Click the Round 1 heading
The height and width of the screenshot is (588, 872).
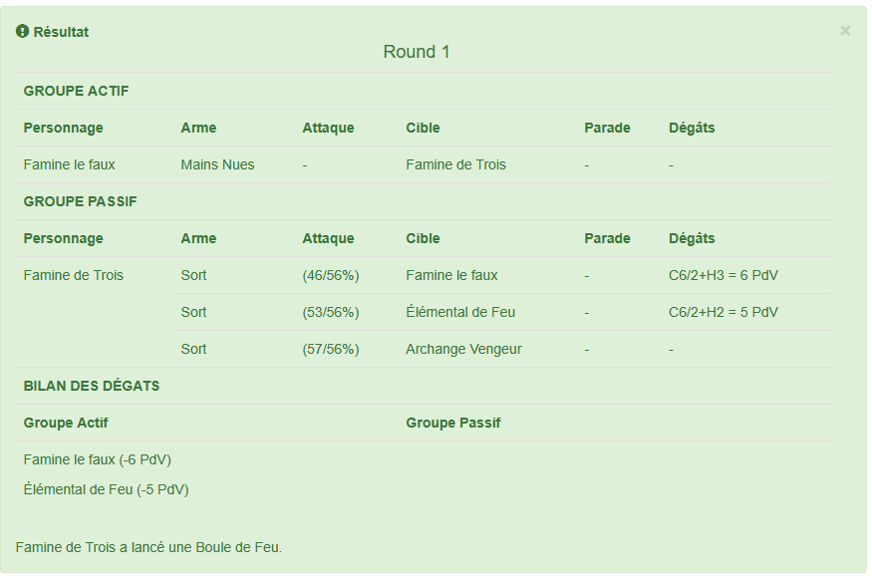pos(417,52)
